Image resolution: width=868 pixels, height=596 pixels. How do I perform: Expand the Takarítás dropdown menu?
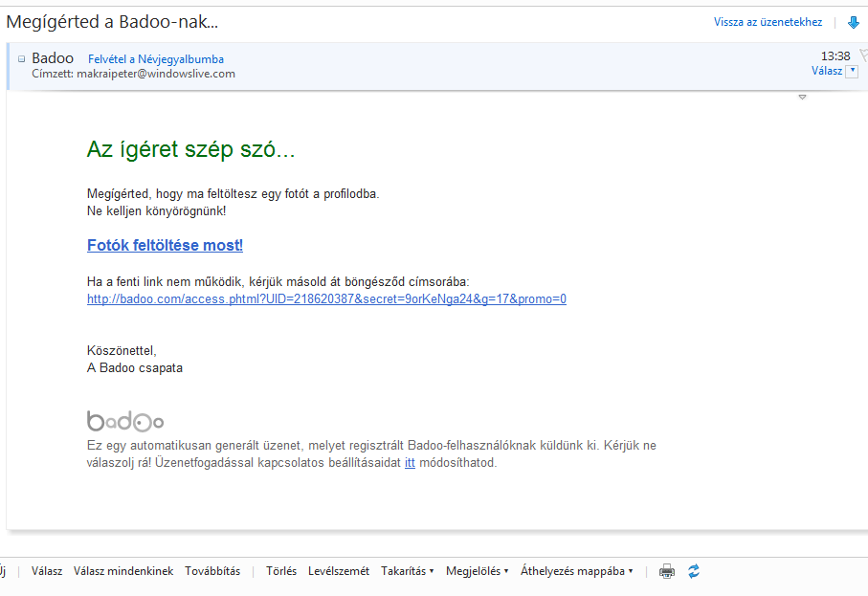coord(407,571)
